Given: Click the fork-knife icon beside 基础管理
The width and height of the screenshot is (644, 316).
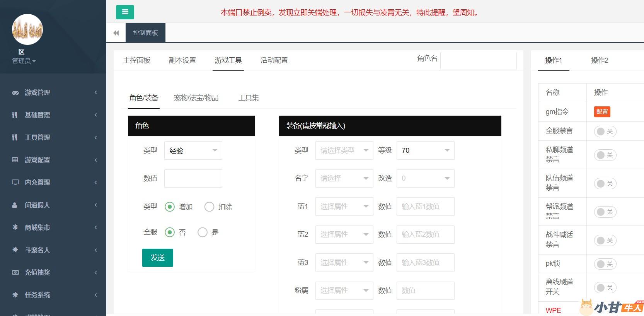Looking at the screenshot, I should click(x=15, y=115).
